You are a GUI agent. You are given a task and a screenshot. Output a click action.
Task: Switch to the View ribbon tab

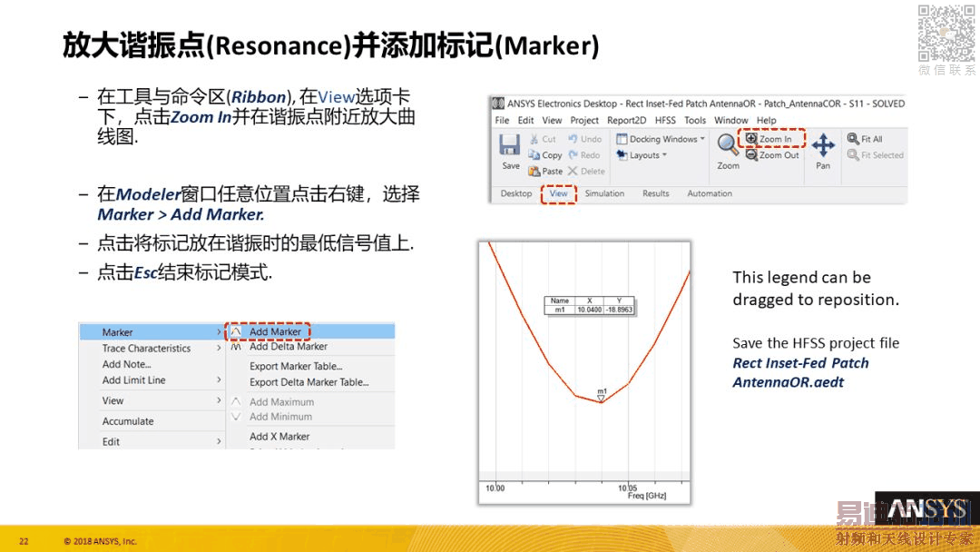tap(558, 193)
